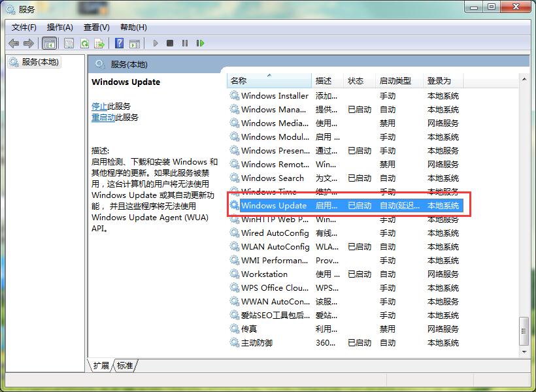The image size is (536, 392).
Task: Select the WMI Performan... service row
Action: 345,260
